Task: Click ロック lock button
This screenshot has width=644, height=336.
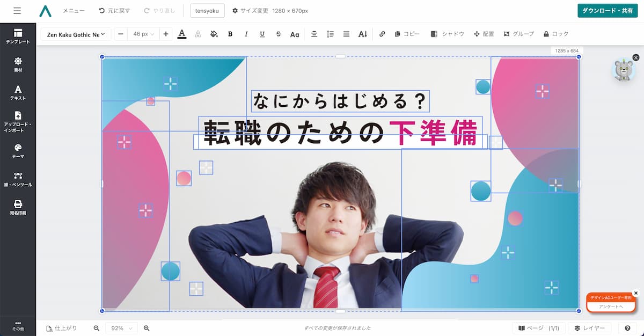Action: pos(556,34)
